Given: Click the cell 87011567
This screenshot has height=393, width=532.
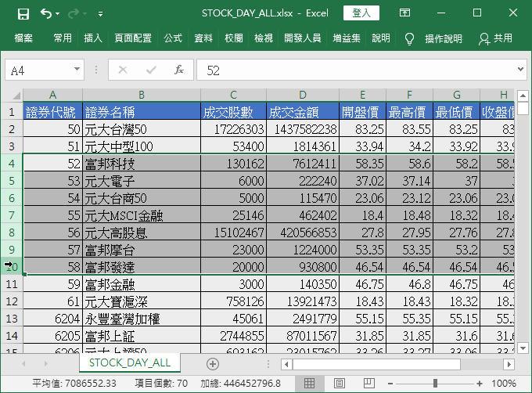Looking at the screenshot, I should click(x=303, y=336).
